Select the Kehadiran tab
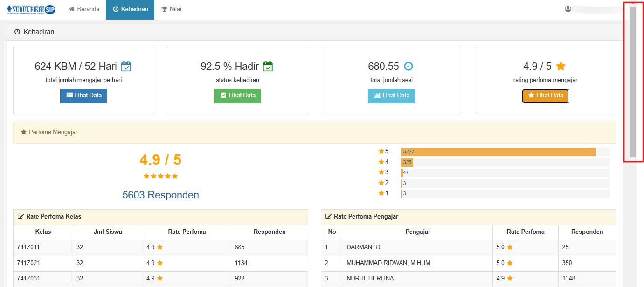Viewport: 644px width, 287px height. 130,9
